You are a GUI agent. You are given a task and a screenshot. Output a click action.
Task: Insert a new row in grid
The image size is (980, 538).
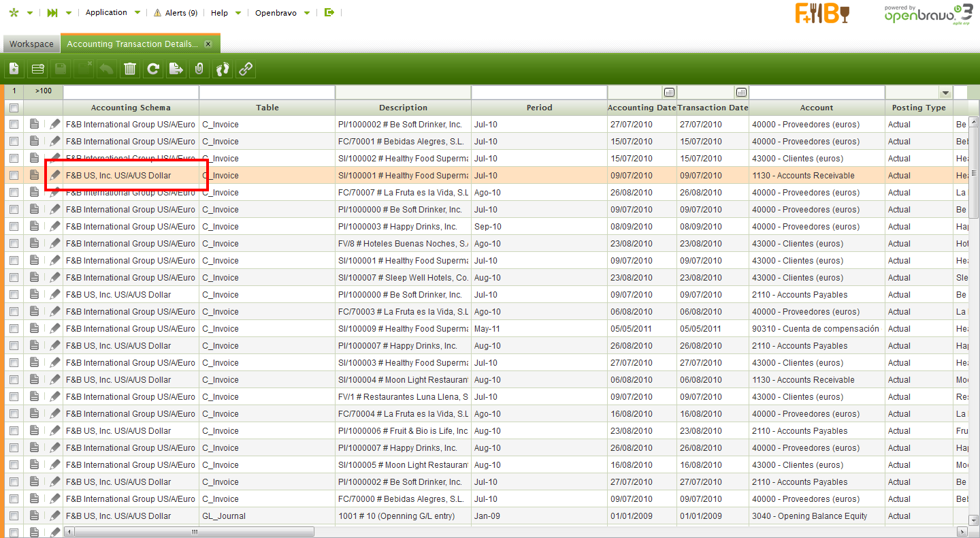(37, 69)
